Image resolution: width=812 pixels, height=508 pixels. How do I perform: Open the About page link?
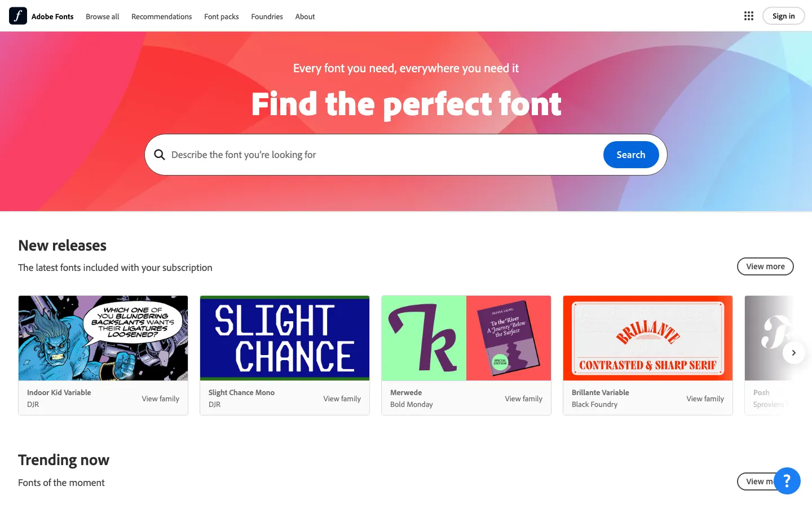point(304,16)
